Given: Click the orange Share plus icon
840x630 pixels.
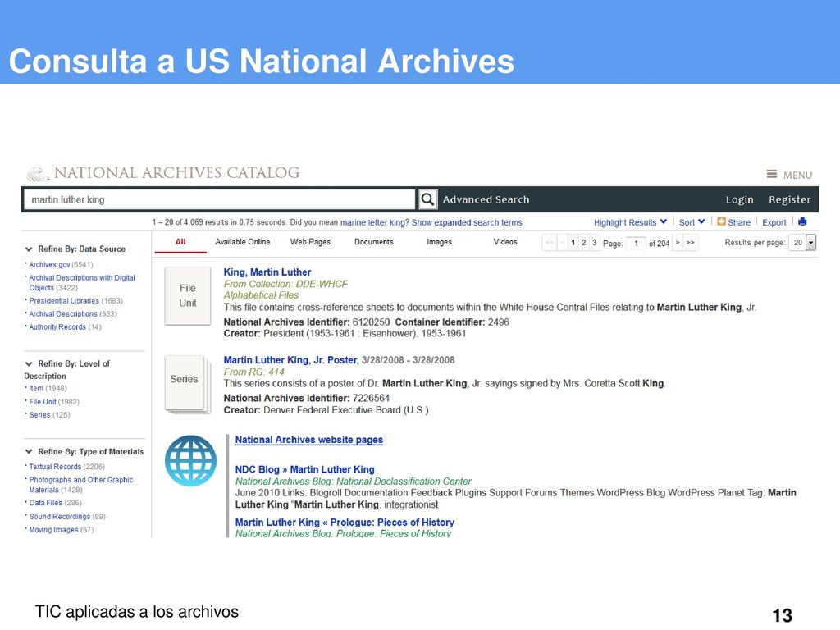Looking at the screenshot, I should (721, 221).
